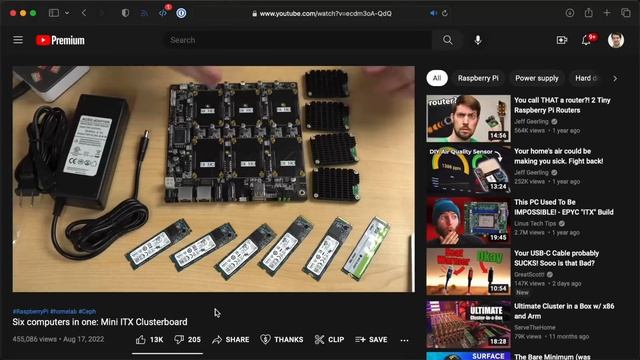Click the #RaspberryPi hashtag
Image resolution: width=640 pixels, height=360 pixels.
tap(30, 311)
